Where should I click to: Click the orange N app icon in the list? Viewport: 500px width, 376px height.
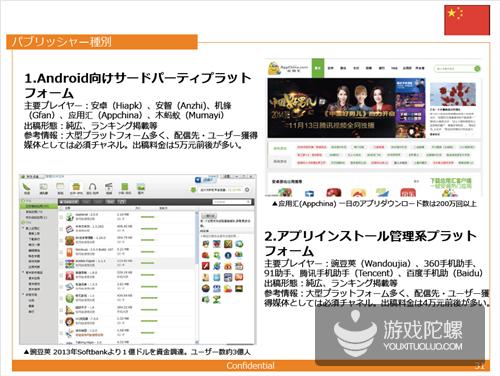point(69,252)
